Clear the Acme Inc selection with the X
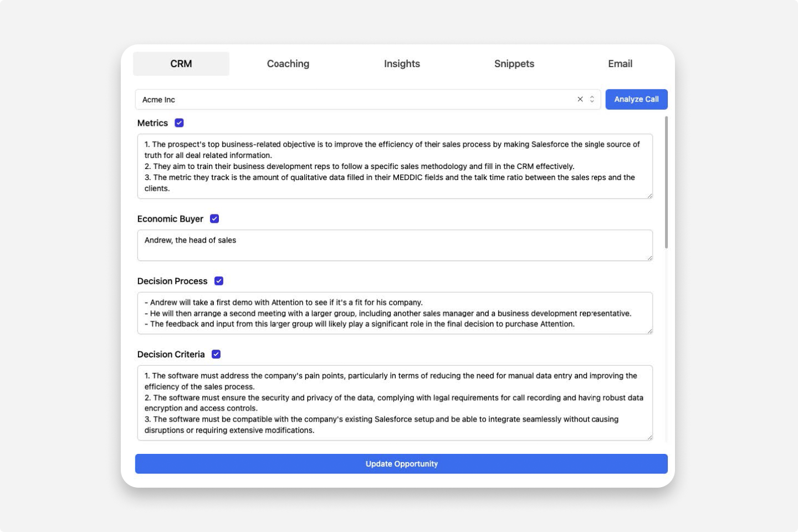Image resolution: width=798 pixels, height=532 pixels. tap(580, 99)
